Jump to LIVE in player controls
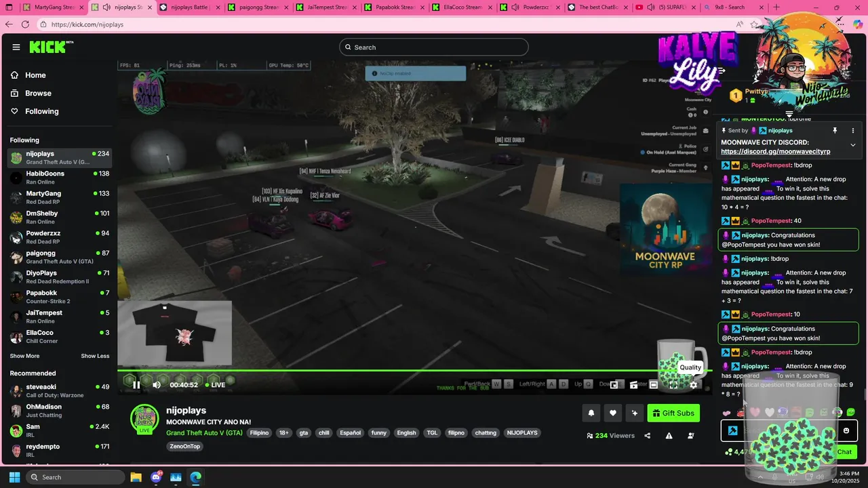868x488 pixels. [x=214, y=385]
